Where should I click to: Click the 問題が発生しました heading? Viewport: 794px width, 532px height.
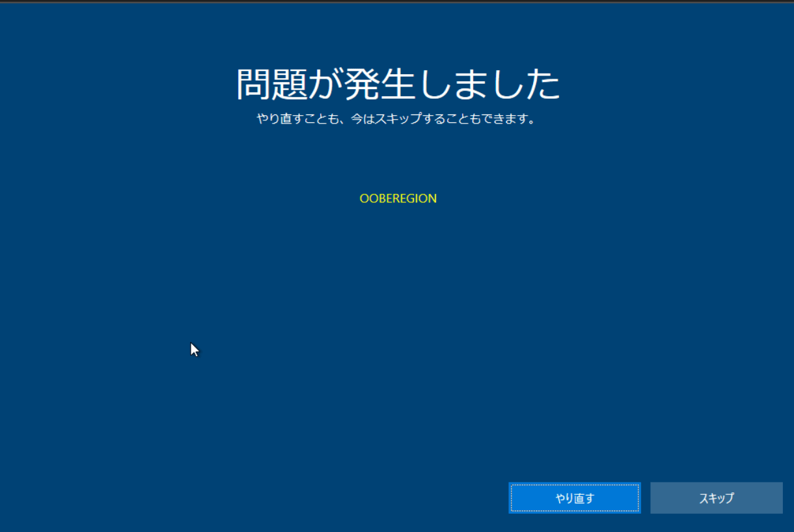pos(398,82)
